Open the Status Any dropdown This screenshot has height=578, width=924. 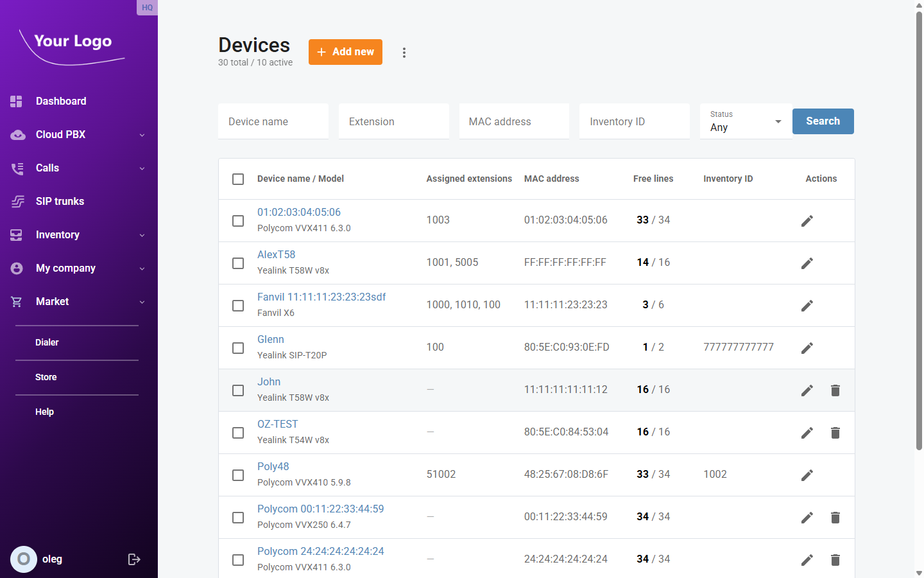click(746, 123)
